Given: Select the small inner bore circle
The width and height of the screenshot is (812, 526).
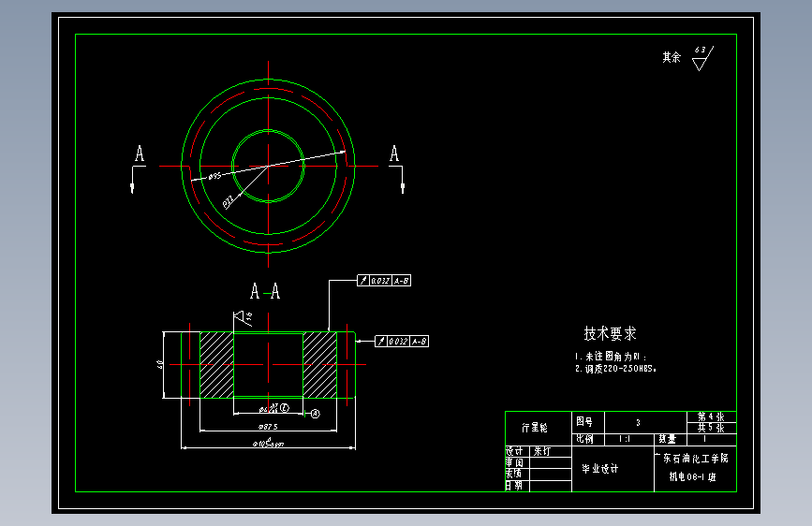Looking at the screenshot, I should (x=268, y=167).
